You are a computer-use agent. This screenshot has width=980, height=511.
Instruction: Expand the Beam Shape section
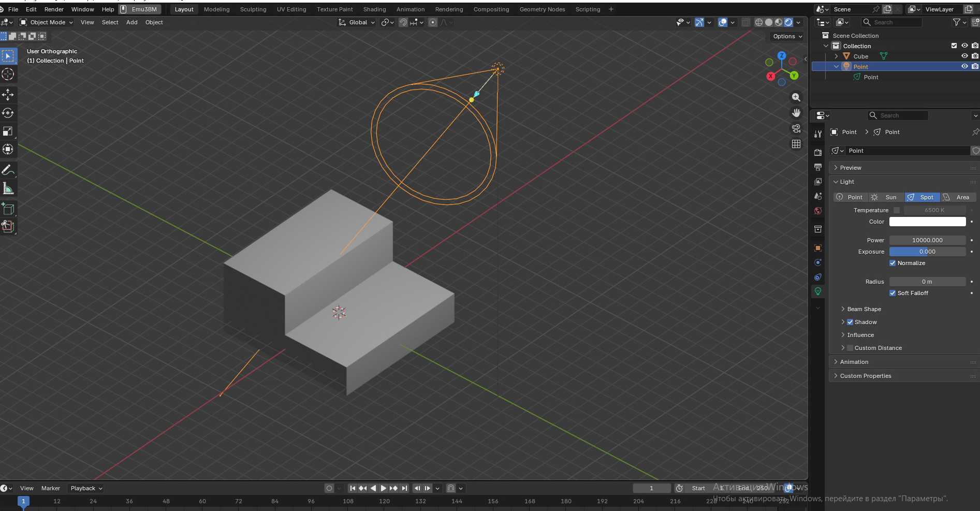(864, 309)
